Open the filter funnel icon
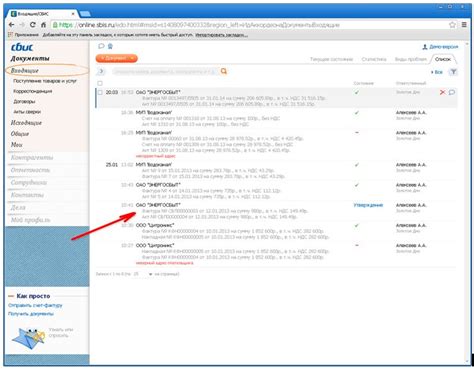The image size is (474, 369). [453, 72]
